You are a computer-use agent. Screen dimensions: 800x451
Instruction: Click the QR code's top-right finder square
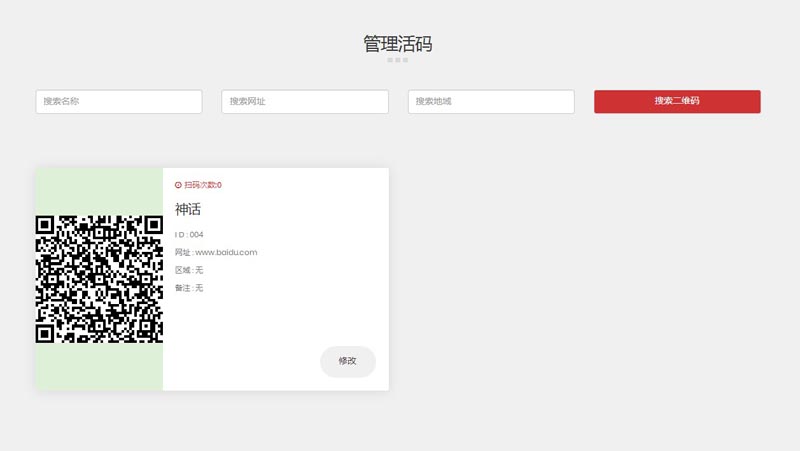[x=152, y=225]
